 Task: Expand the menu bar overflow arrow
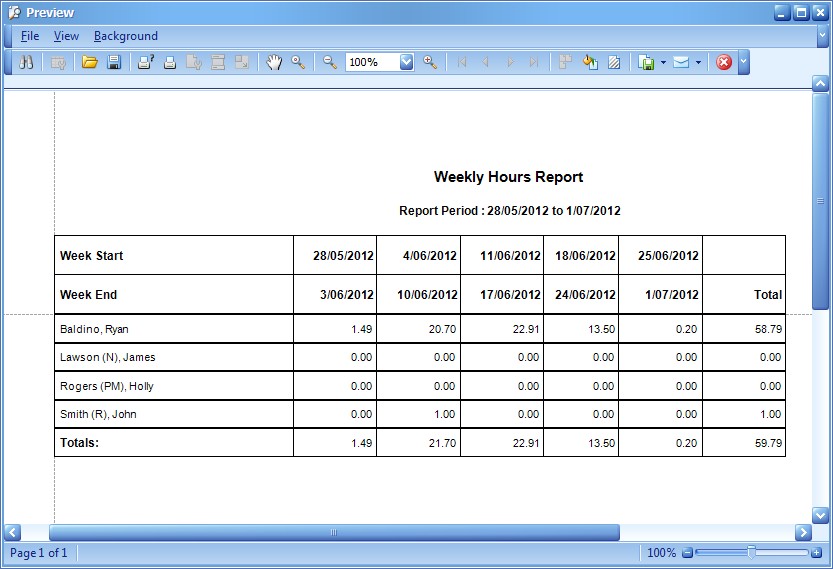[823, 36]
